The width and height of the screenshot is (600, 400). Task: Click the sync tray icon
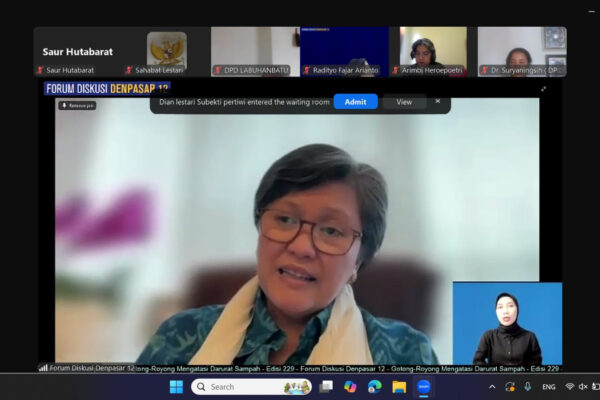(510, 387)
